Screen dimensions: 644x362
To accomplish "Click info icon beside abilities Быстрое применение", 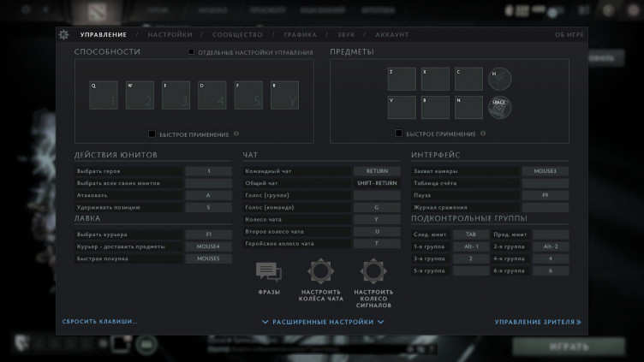I will tap(236, 134).
